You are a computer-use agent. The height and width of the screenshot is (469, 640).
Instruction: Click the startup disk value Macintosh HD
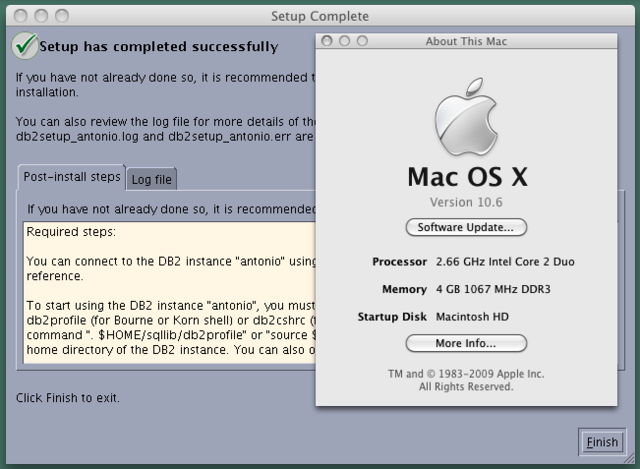coord(472,317)
